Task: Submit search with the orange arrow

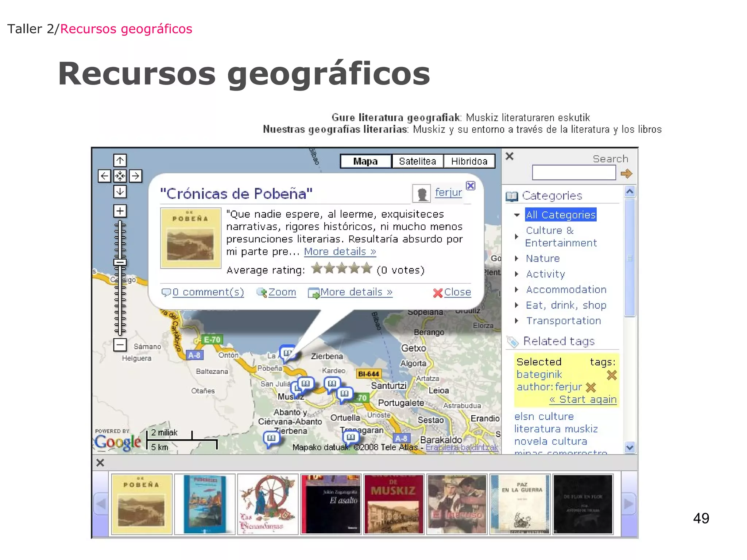Action: (x=626, y=174)
